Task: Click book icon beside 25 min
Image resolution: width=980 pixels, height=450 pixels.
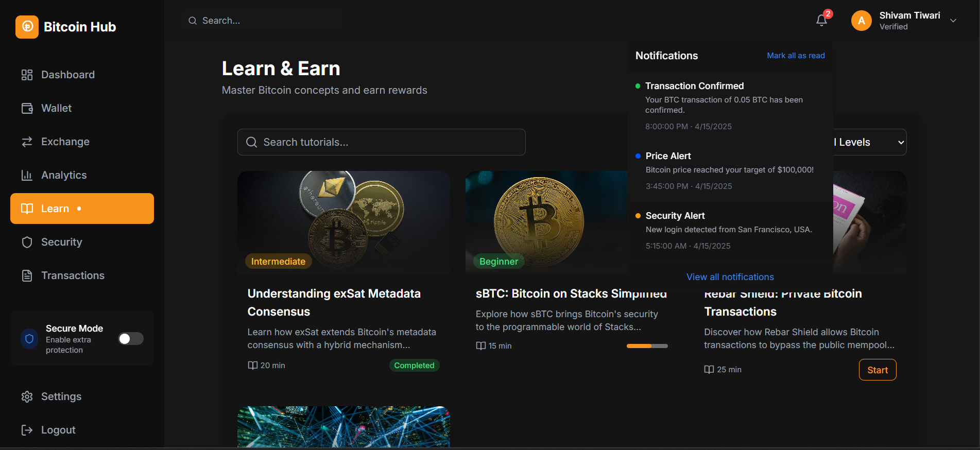Action: pos(709,369)
